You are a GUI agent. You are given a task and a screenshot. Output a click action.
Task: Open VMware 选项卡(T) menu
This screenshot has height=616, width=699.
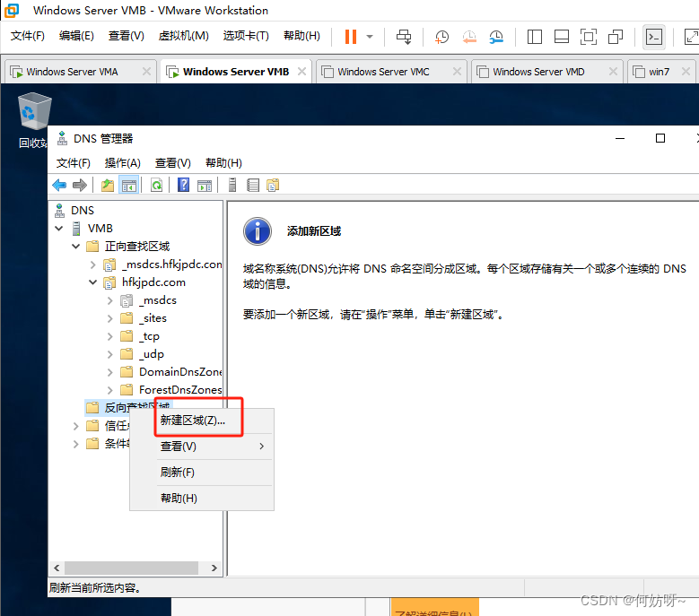246,36
